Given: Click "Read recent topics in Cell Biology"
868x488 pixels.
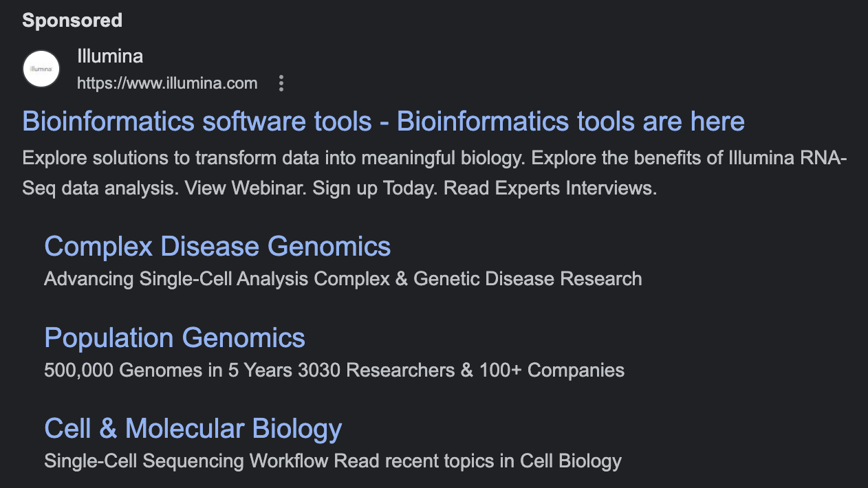Looking at the screenshot, I should point(478,461).
